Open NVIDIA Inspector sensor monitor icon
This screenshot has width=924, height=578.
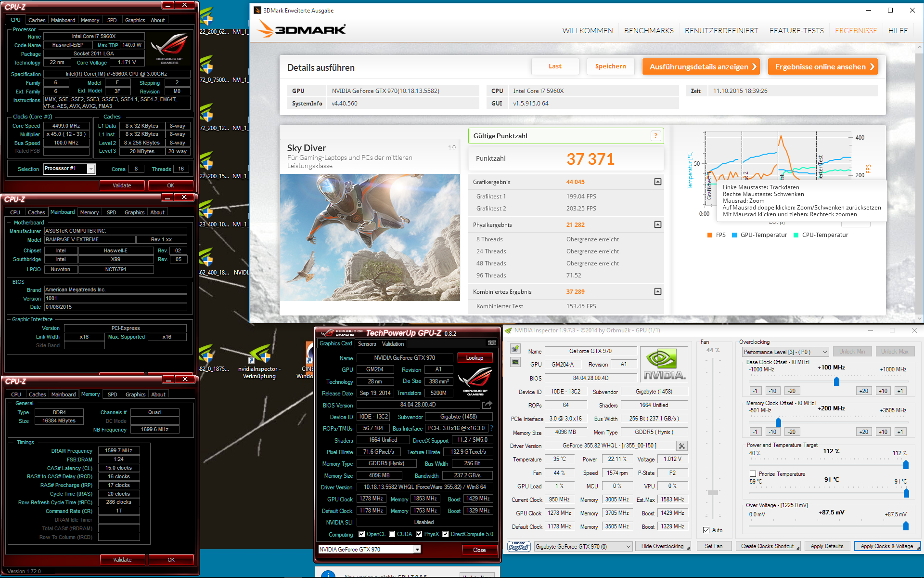tap(515, 362)
